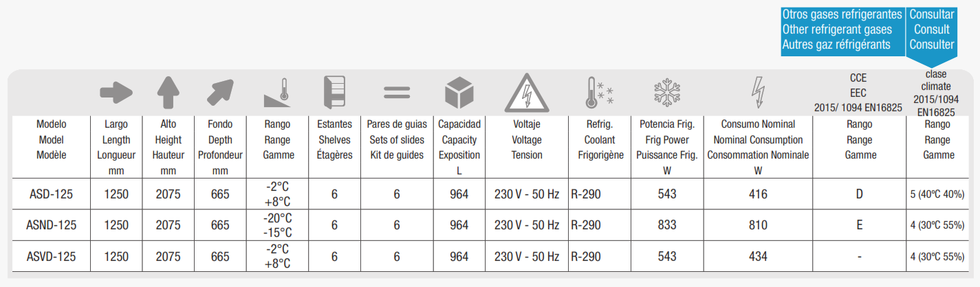Viewport: 980px width, 287px height.
Task: Click the Modelo Model column header
Action: 52,139
